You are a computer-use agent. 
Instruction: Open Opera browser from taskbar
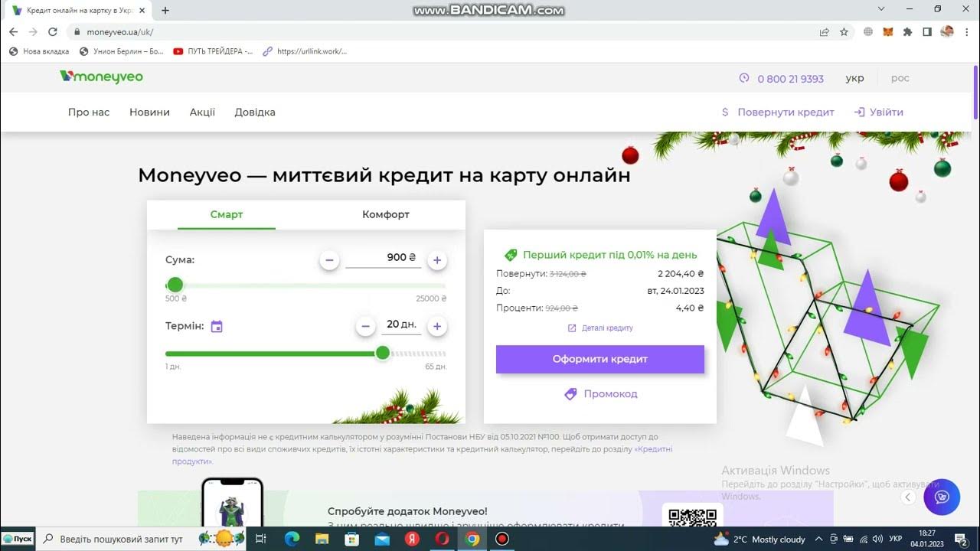(x=442, y=539)
